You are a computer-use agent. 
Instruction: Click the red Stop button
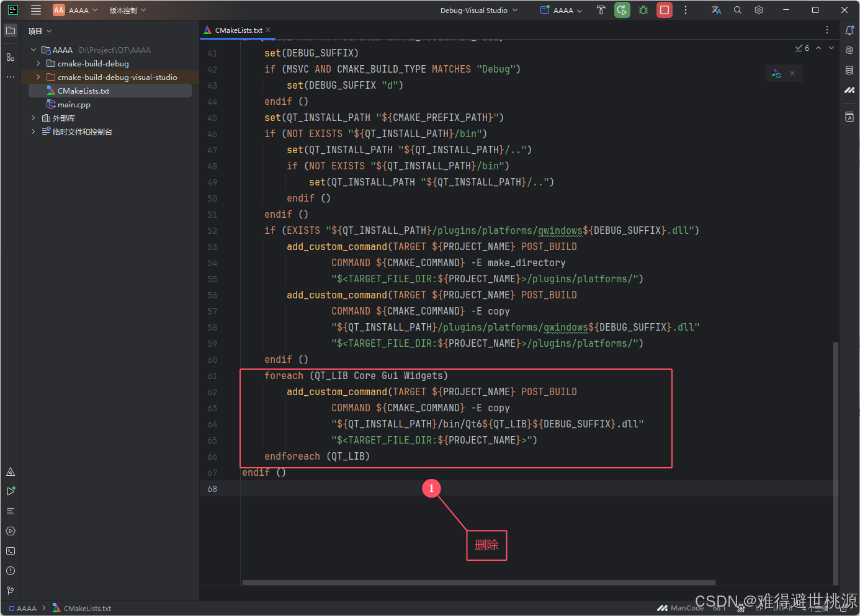(665, 10)
